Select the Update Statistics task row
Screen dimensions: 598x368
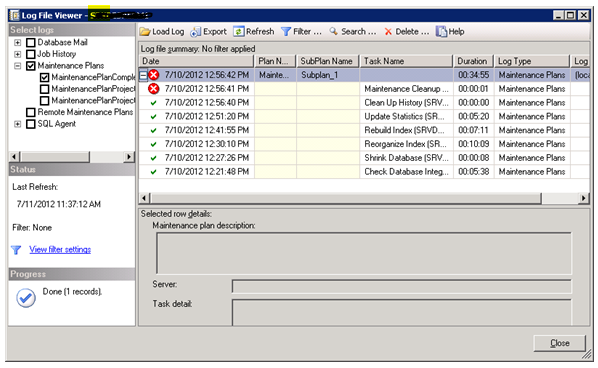364,116
